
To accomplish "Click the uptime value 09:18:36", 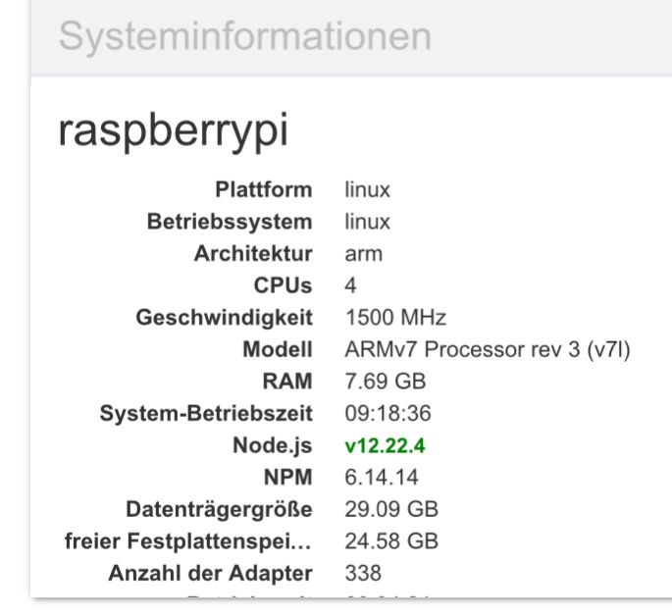I will point(388,414).
